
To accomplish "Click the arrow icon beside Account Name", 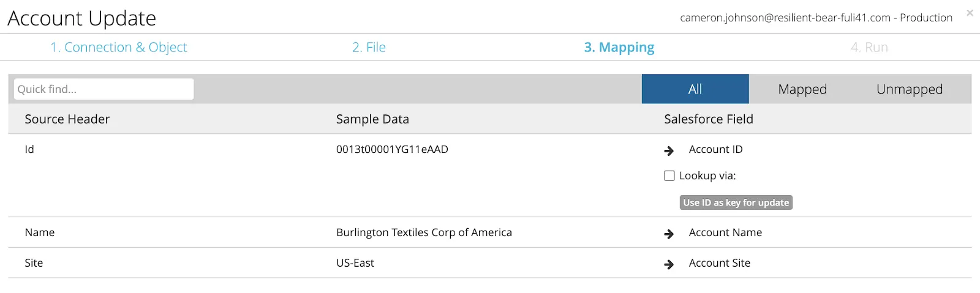I will pos(669,234).
